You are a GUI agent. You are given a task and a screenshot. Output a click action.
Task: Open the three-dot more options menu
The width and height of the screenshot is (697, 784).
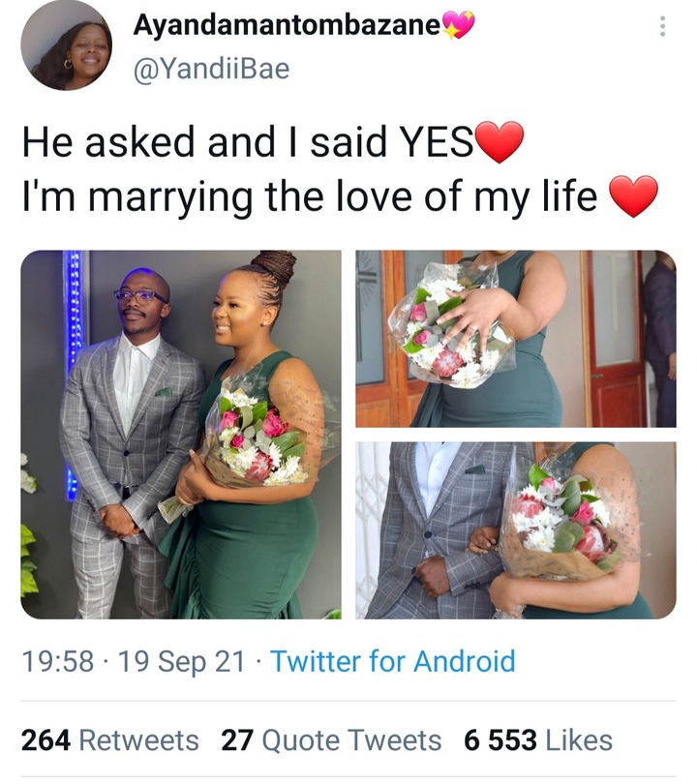pyautogui.click(x=662, y=26)
